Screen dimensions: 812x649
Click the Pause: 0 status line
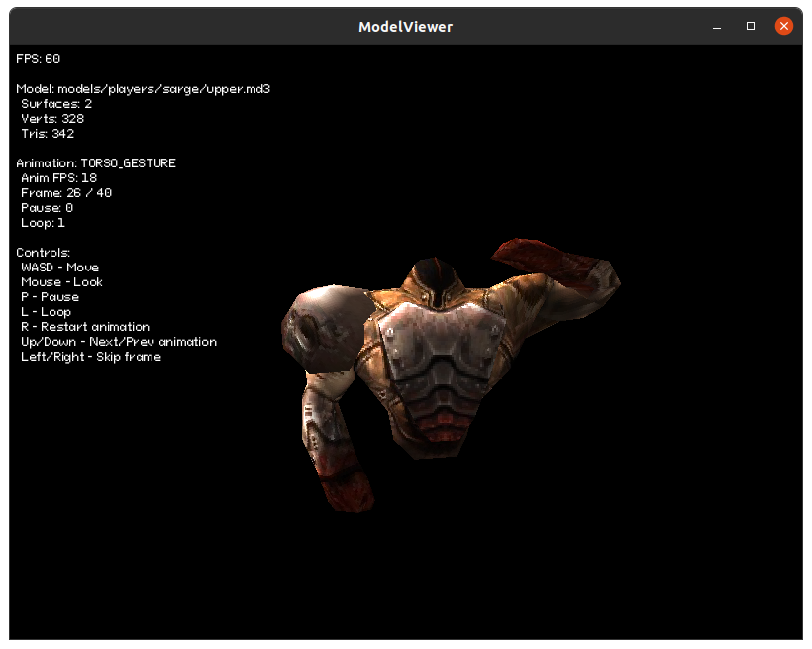pyautogui.click(x=48, y=208)
